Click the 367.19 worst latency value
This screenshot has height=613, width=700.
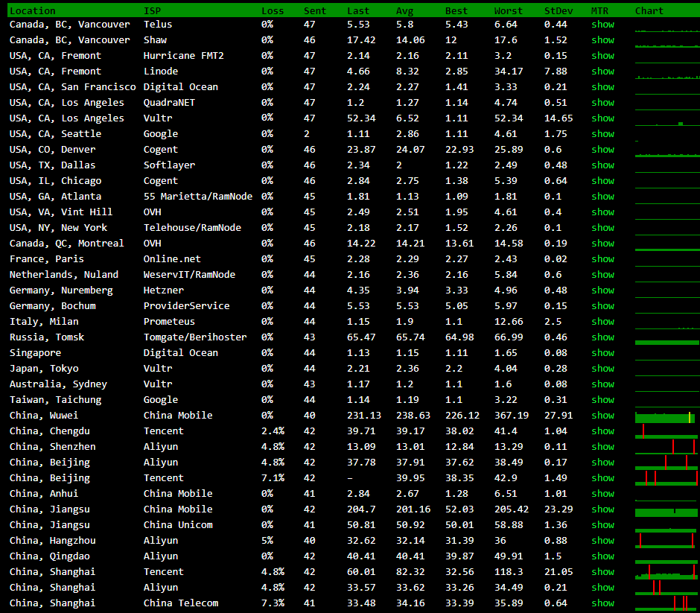tap(511, 415)
